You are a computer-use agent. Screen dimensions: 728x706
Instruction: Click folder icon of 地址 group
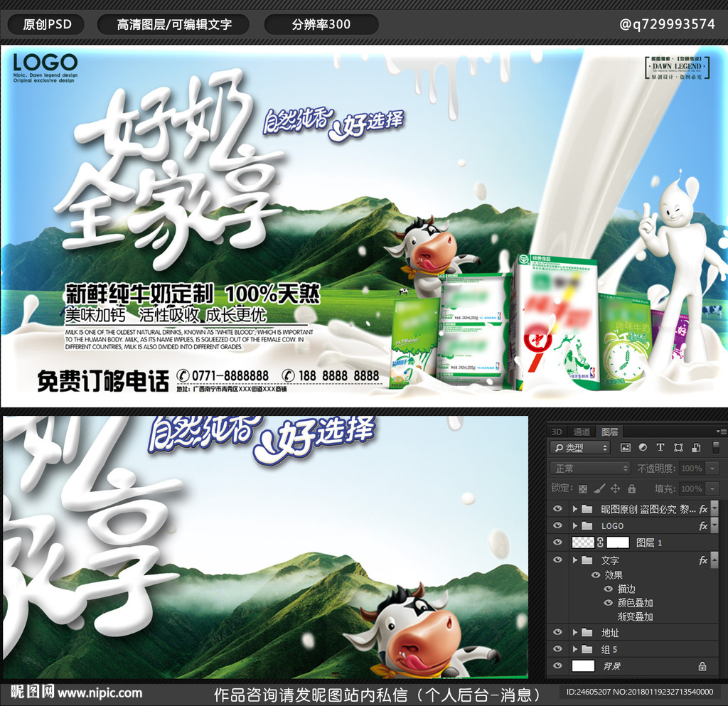587,632
